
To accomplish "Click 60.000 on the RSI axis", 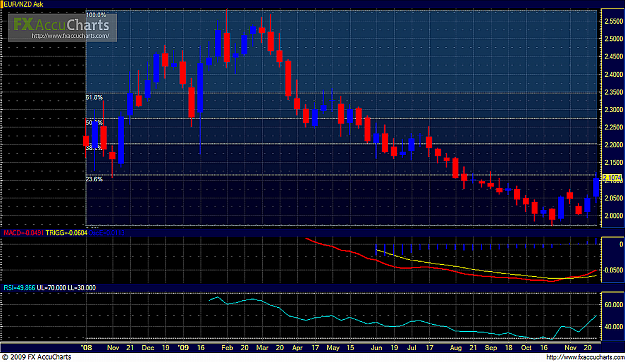I will click(x=614, y=305).
